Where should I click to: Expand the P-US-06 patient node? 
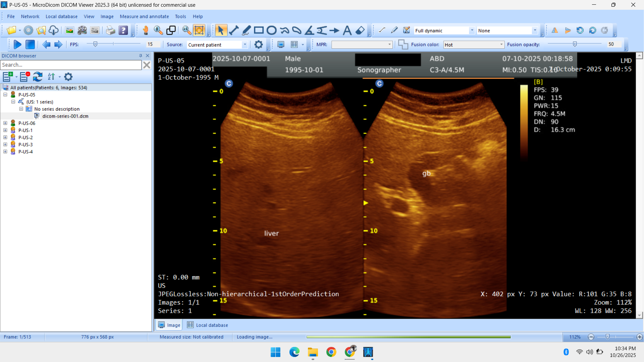point(5,123)
